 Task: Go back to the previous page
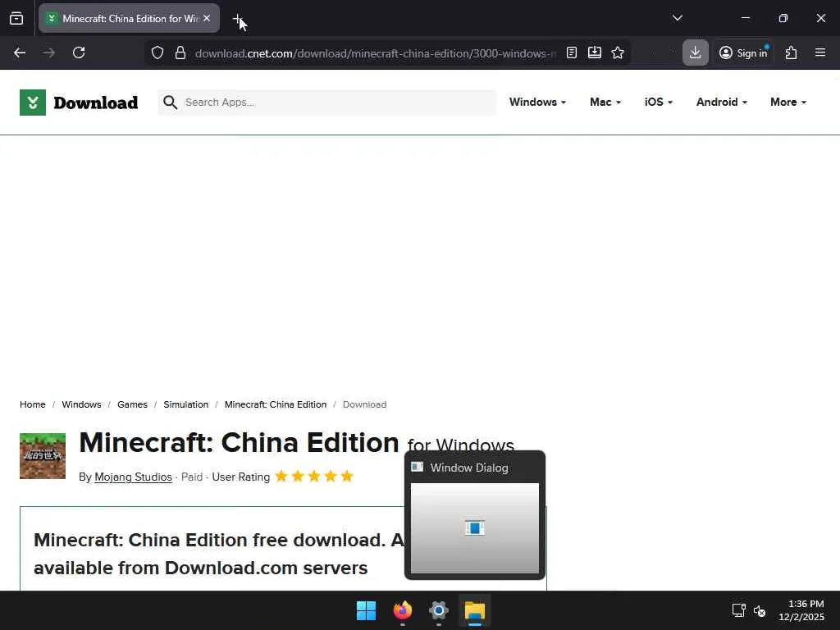pyautogui.click(x=20, y=52)
